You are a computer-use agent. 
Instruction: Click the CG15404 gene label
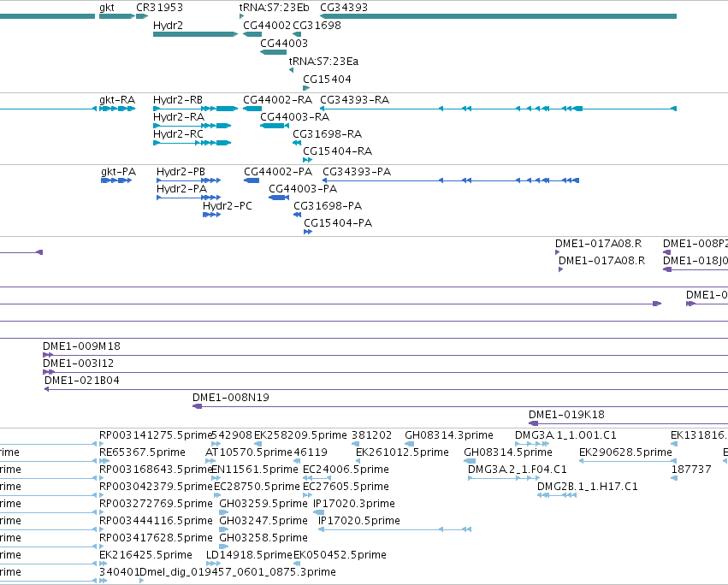pos(327,80)
